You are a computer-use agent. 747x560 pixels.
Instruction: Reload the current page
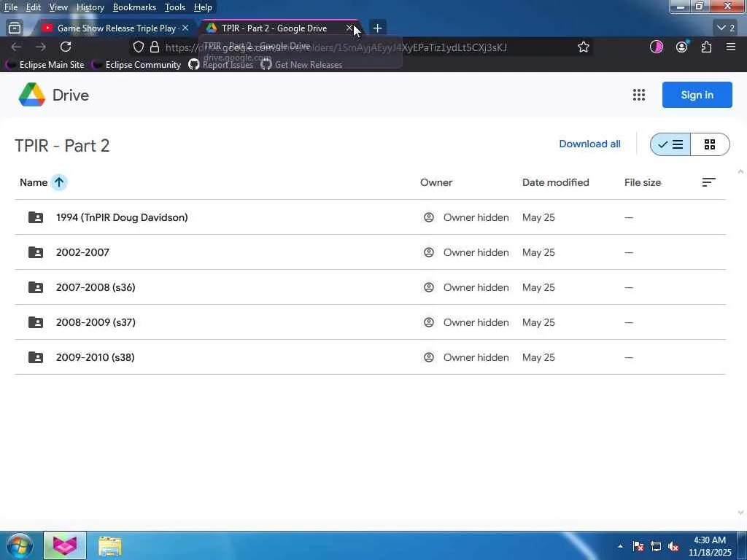[66, 47]
